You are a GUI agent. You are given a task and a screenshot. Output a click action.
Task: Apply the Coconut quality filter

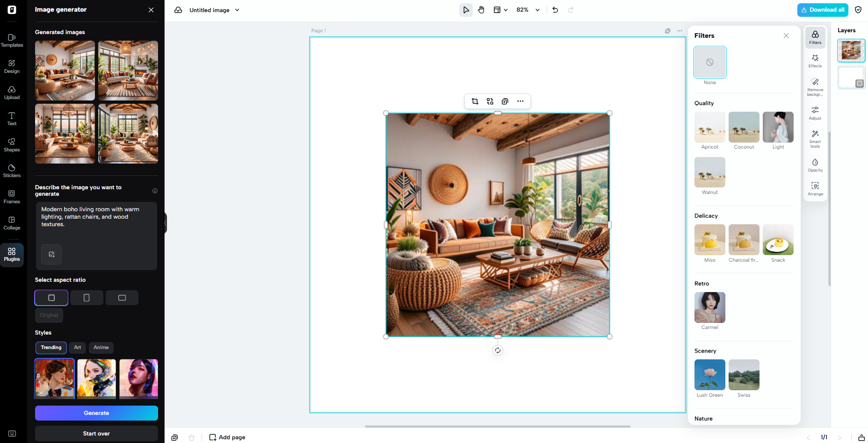coord(744,127)
